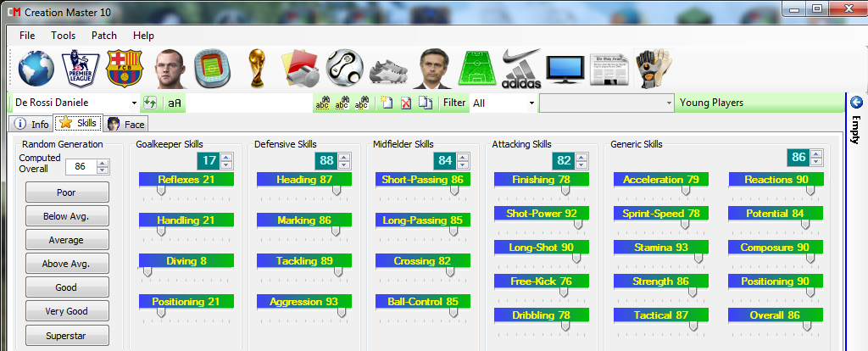
Task: Open the football boots icon
Action: coord(389,68)
